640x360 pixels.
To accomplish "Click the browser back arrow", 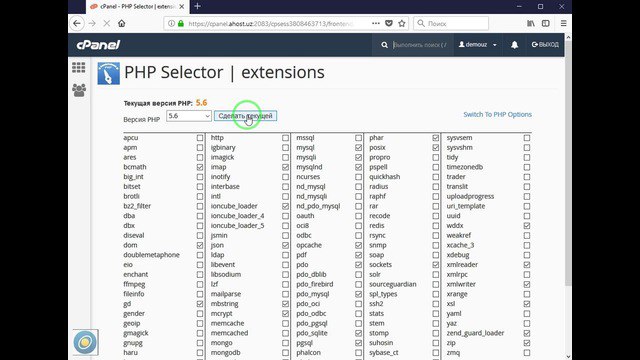I will click(x=77, y=24).
